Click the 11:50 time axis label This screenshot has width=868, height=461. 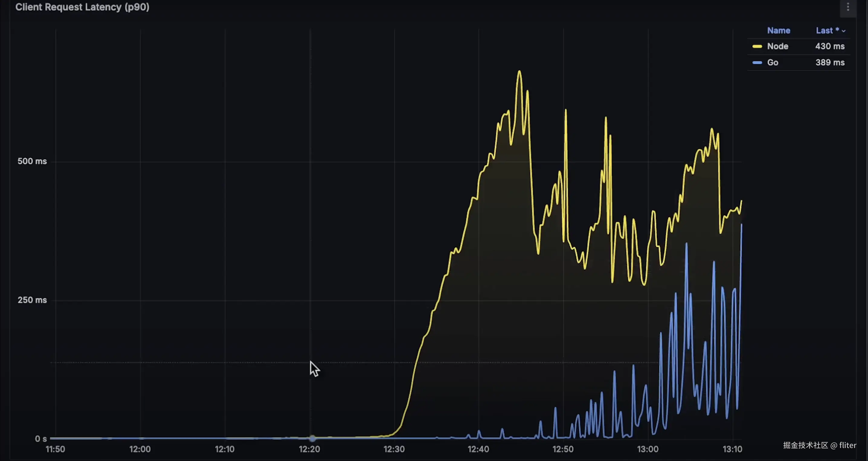(55, 449)
